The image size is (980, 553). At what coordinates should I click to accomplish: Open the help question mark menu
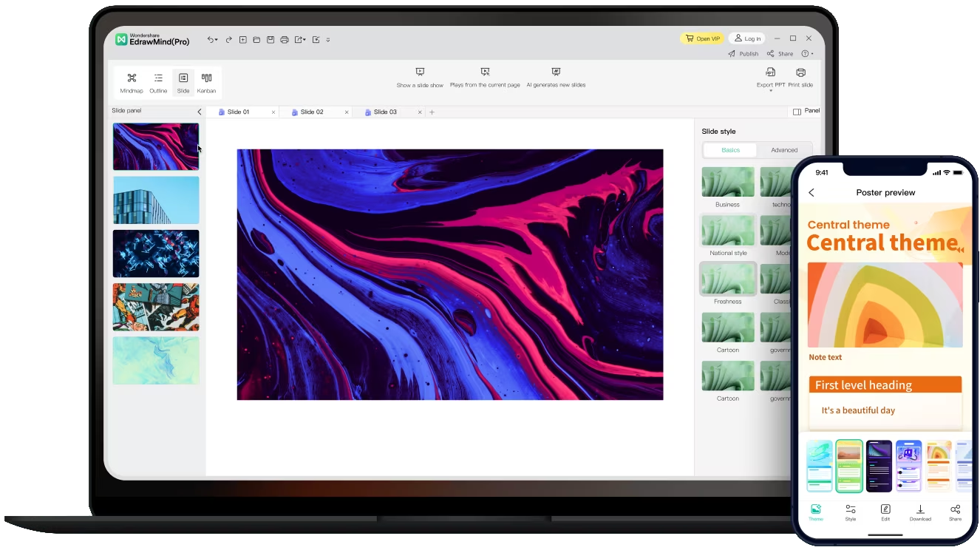tap(807, 54)
